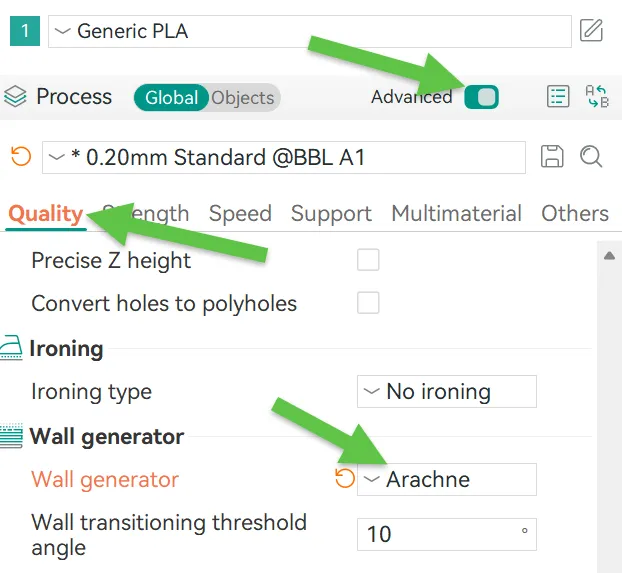Click the save preset floppy disk icon
Screen dimensions: 622x573
point(551,157)
